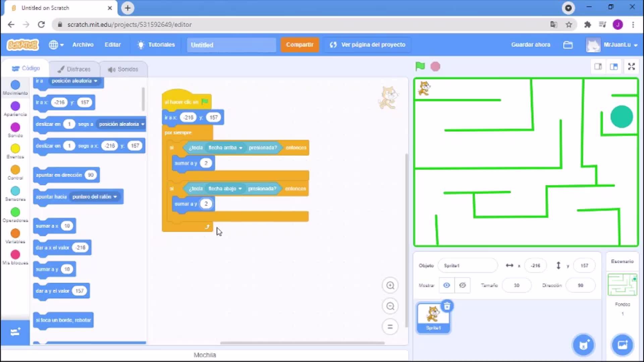The width and height of the screenshot is (644, 362).
Task: Delete Sprite1 with the trash icon
Action: 447,306
